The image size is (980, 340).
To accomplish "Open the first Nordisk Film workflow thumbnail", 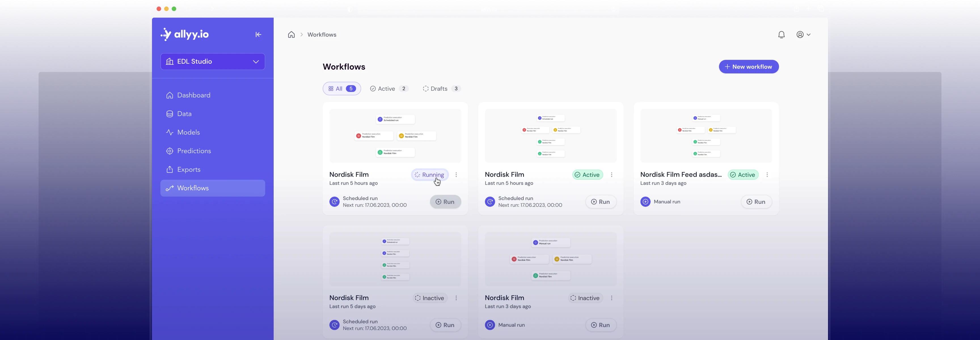I will tap(395, 136).
